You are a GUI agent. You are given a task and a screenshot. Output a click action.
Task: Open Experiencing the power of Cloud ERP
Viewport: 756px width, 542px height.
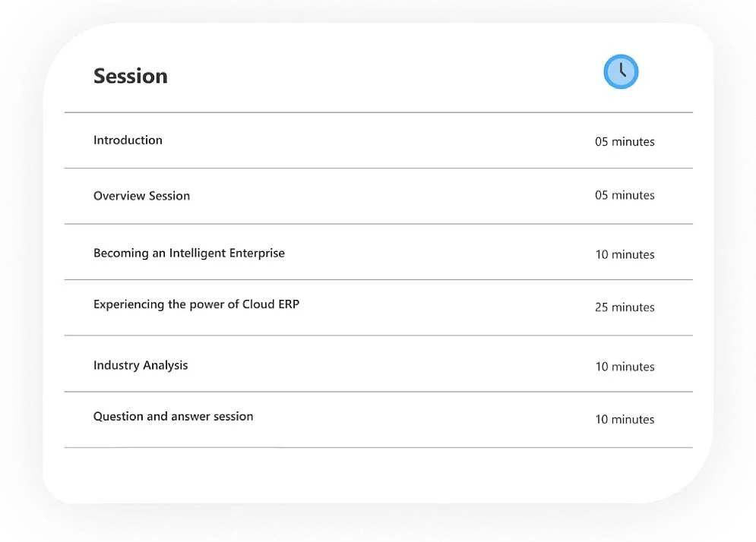click(x=196, y=304)
